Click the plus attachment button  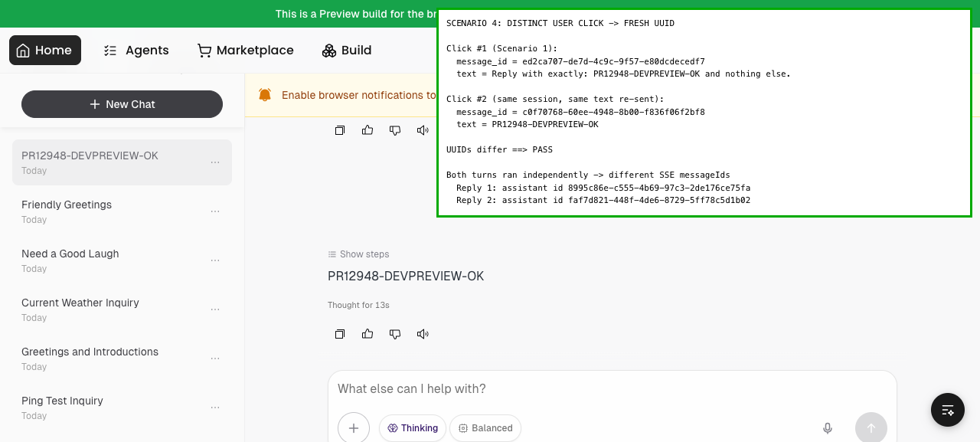point(354,428)
